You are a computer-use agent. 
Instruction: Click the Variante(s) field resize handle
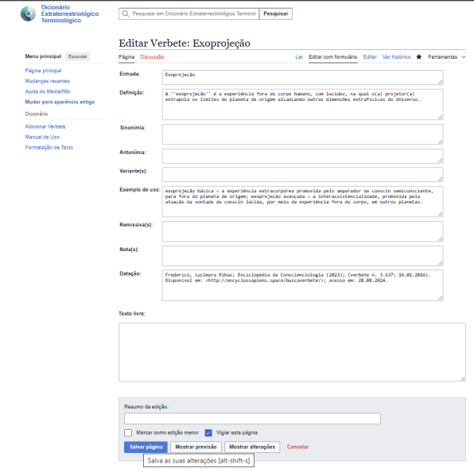441,179
